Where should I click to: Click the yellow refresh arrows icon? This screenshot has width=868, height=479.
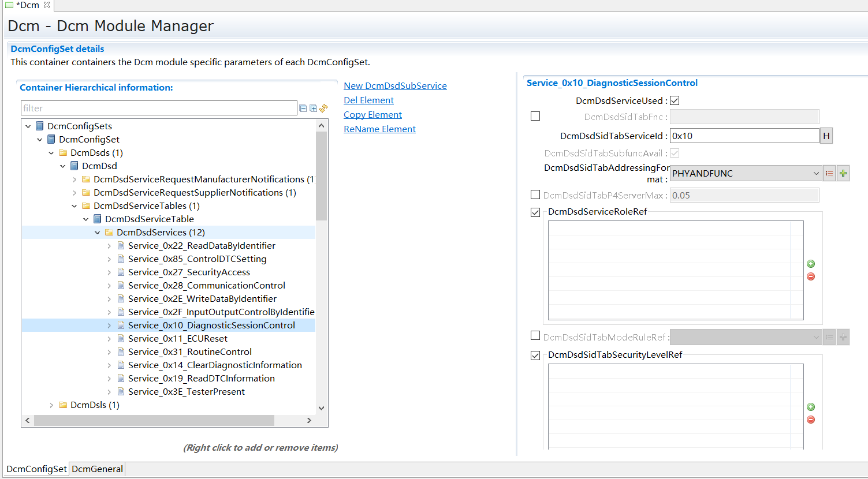[323, 108]
